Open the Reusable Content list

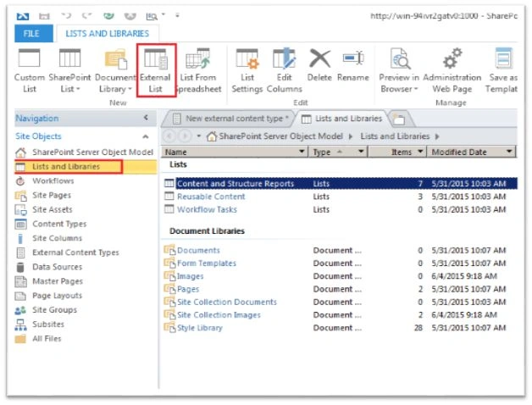[x=211, y=197]
